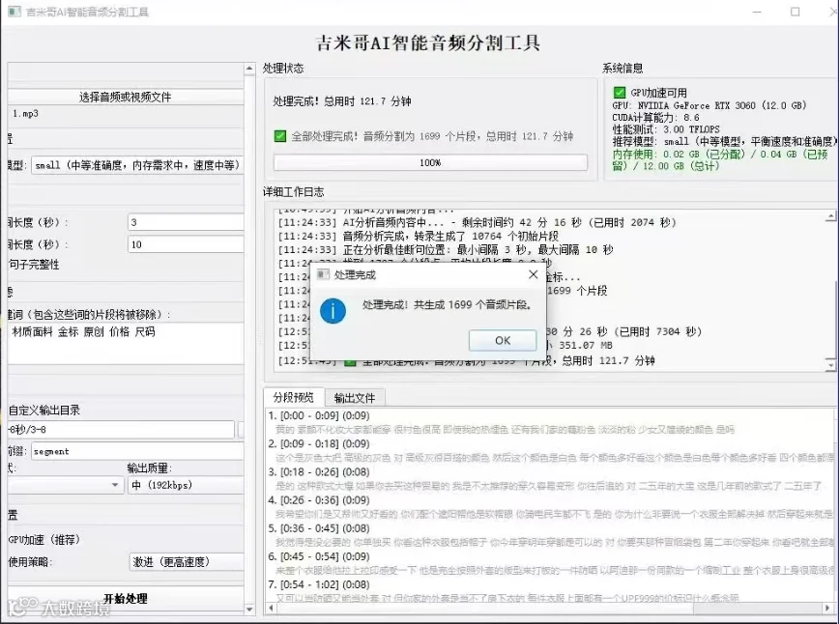
Task: Click the small icon in dialog title bar
Action: coord(323,274)
